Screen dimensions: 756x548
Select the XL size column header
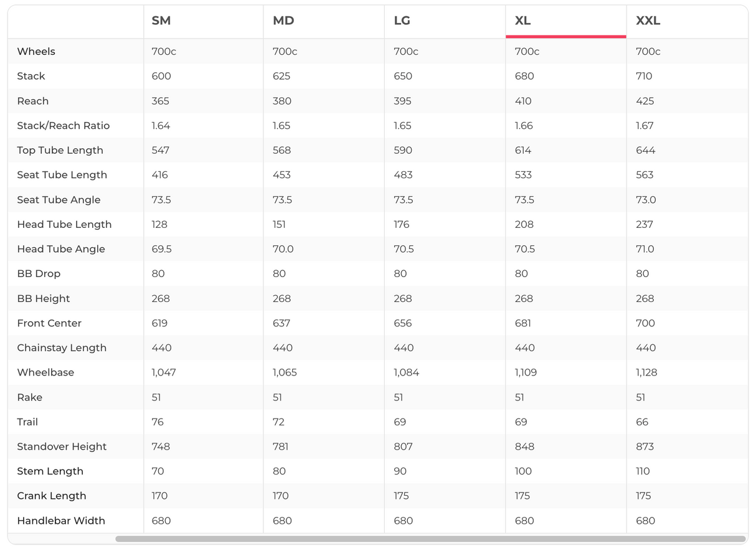(x=523, y=21)
